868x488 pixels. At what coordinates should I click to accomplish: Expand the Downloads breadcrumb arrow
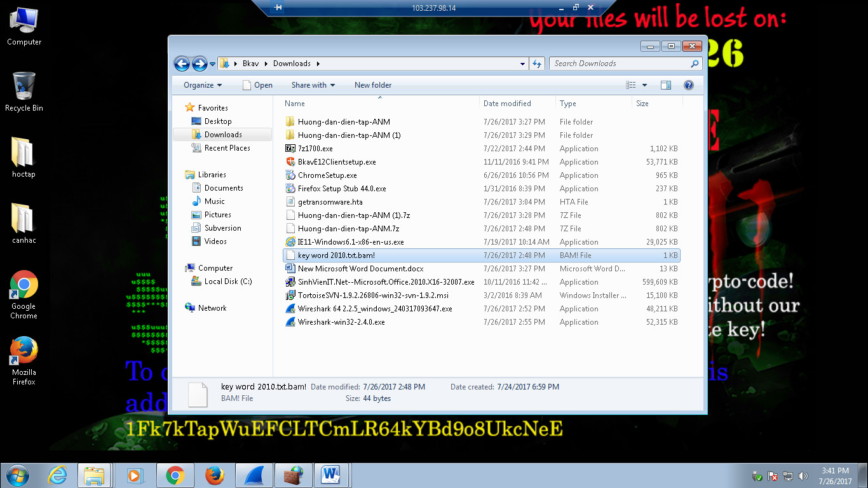point(318,64)
